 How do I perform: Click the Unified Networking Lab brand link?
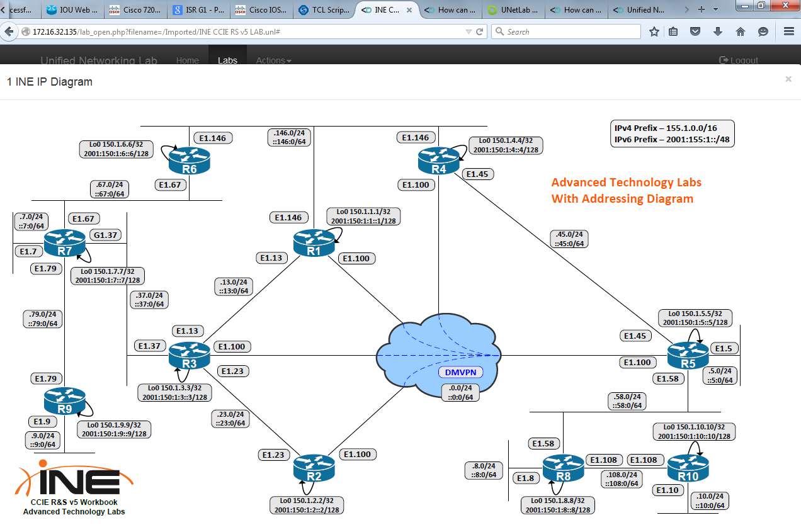pyautogui.click(x=99, y=60)
